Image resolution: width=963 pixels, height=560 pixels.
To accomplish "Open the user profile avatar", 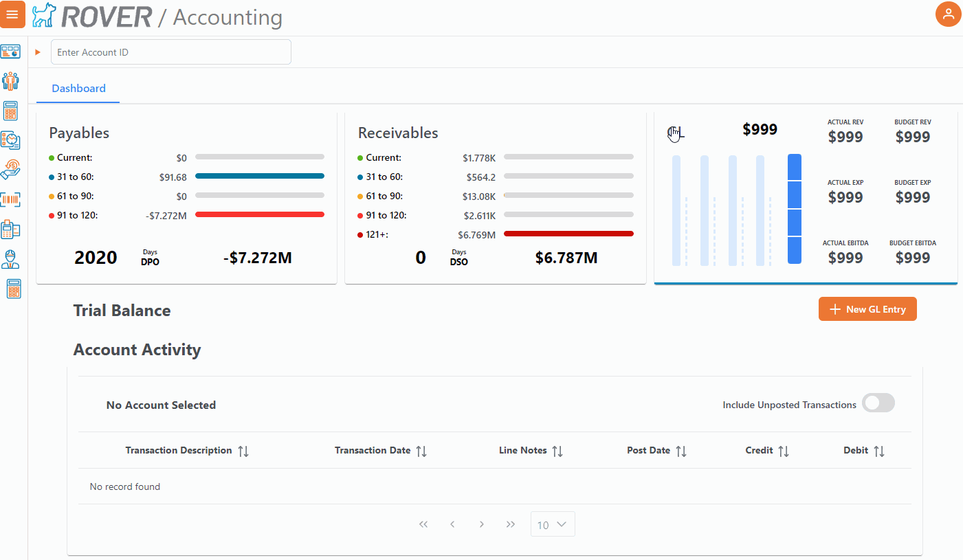I will tap(948, 14).
